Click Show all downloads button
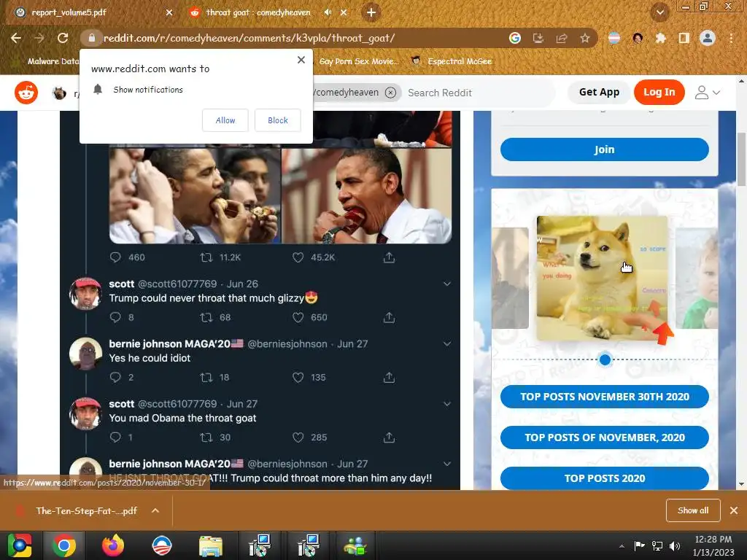Viewport: 747px width, 560px height. tap(693, 510)
